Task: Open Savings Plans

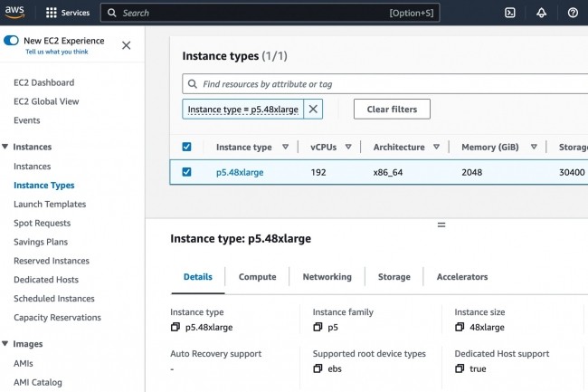Action: (x=41, y=242)
